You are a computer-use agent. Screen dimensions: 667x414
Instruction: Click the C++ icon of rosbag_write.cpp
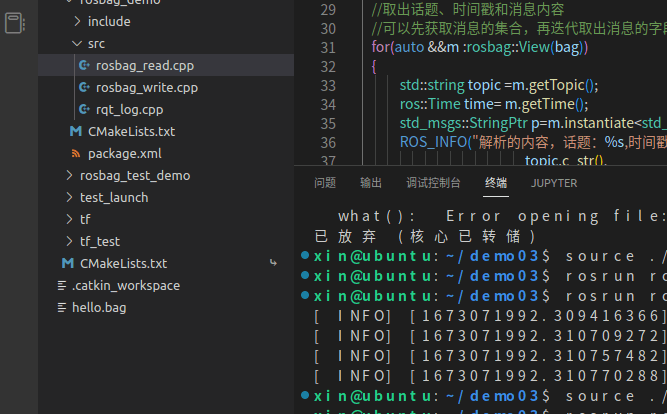point(84,87)
